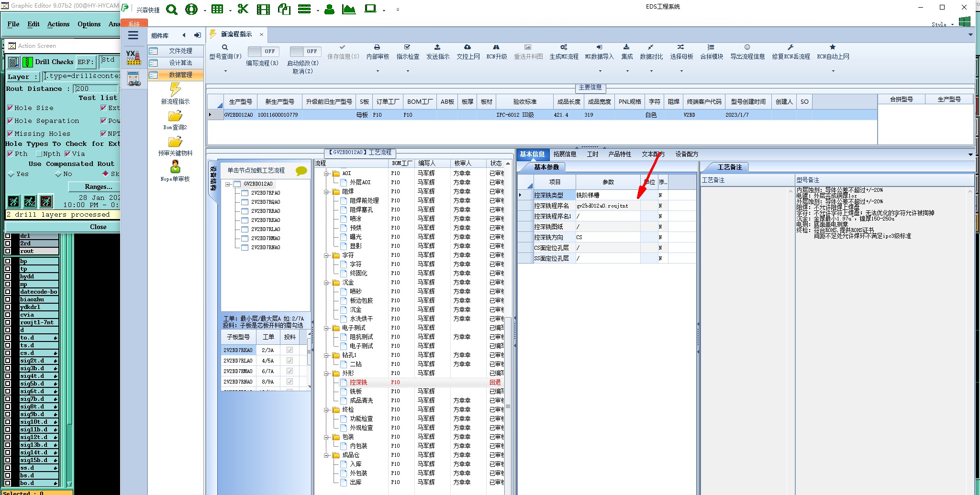The image size is (980, 495).
Task: Toggle the Via checkbox in Action Screen
Action: [x=67, y=154]
